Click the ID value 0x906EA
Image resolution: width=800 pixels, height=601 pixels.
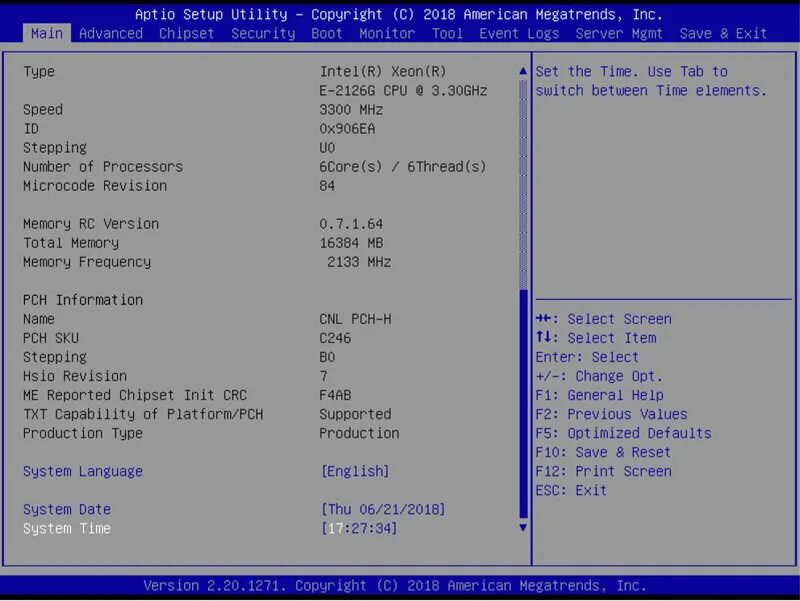pyautogui.click(x=347, y=129)
